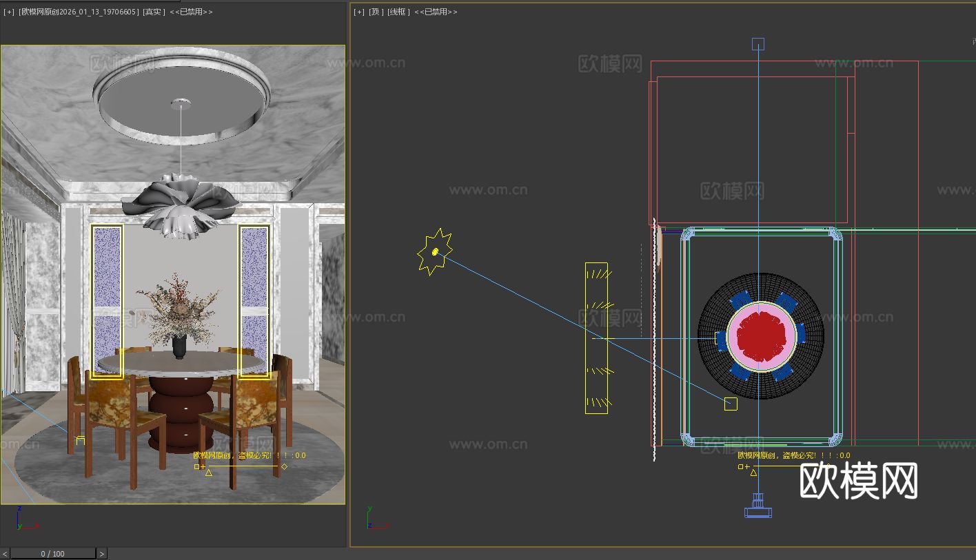Select the blue camera icon in top view

[758, 510]
